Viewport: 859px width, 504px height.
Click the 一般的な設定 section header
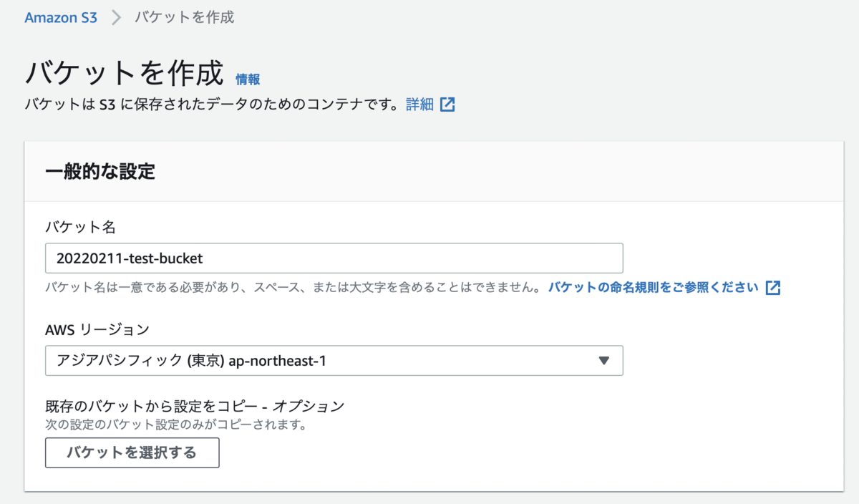click(x=100, y=172)
